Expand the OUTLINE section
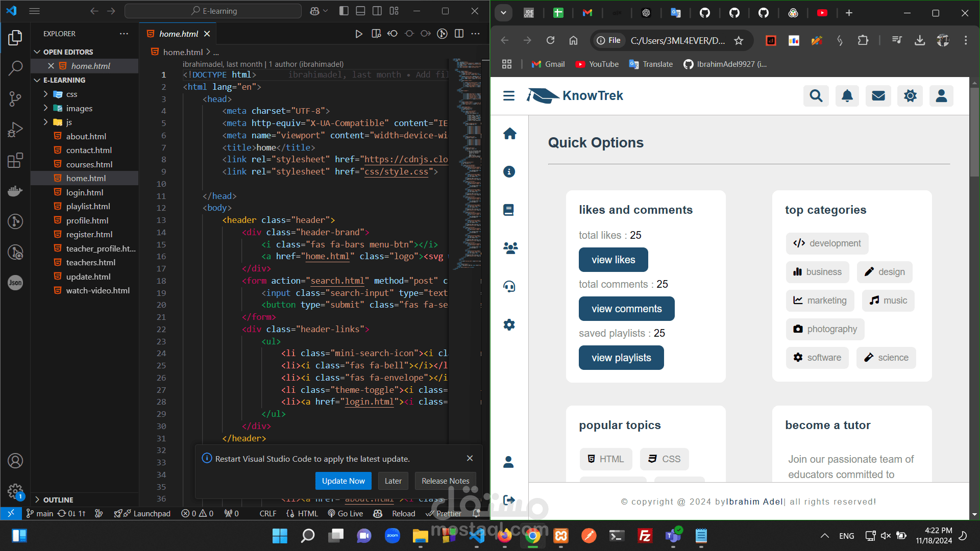The image size is (980, 551). tap(58, 500)
